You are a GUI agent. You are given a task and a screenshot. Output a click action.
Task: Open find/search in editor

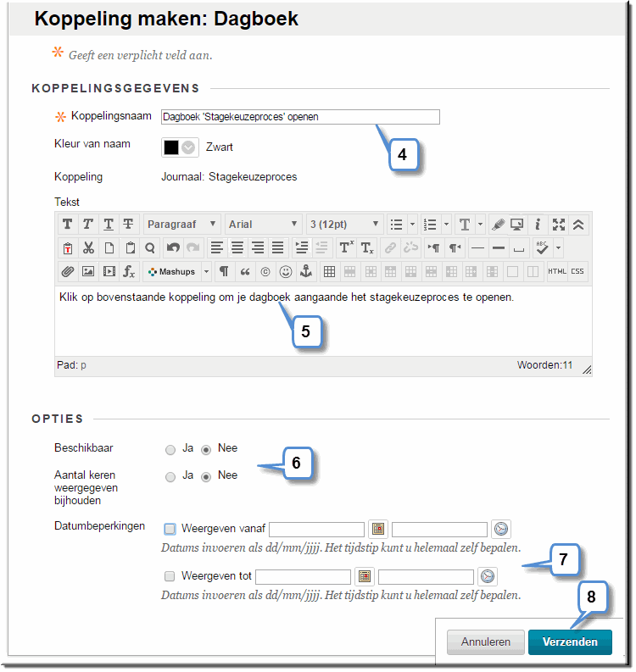(150, 248)
